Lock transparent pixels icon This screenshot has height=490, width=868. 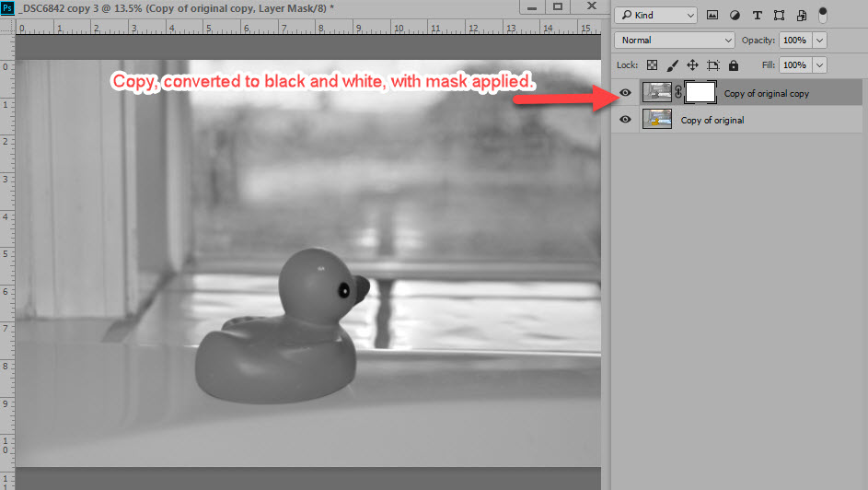pyautogui.click(x=652, y=65)
